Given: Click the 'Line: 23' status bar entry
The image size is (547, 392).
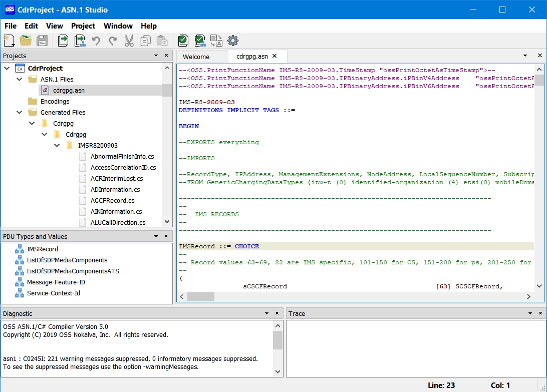Looking at the screenshot, I should [441, 385].
